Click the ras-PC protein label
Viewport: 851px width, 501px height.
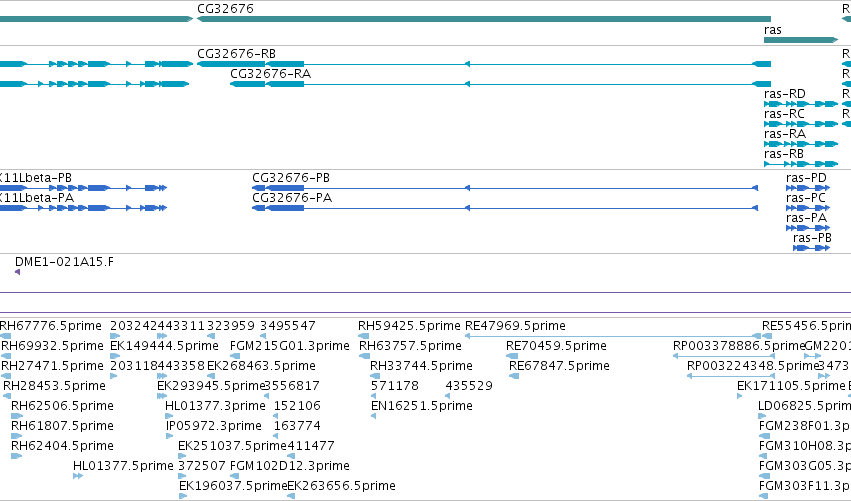[806, 198]
